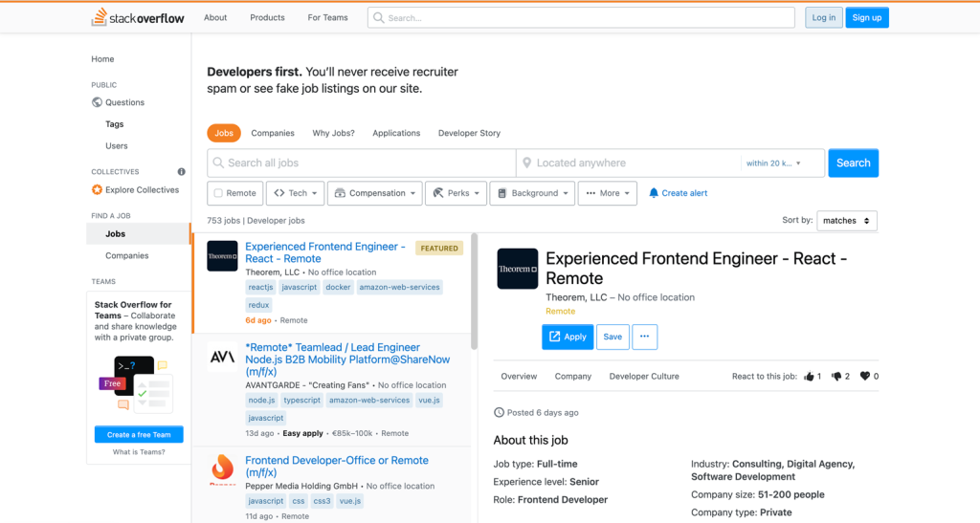
Task: Switch to the Developer Story tab
Action: click(469, 133)
